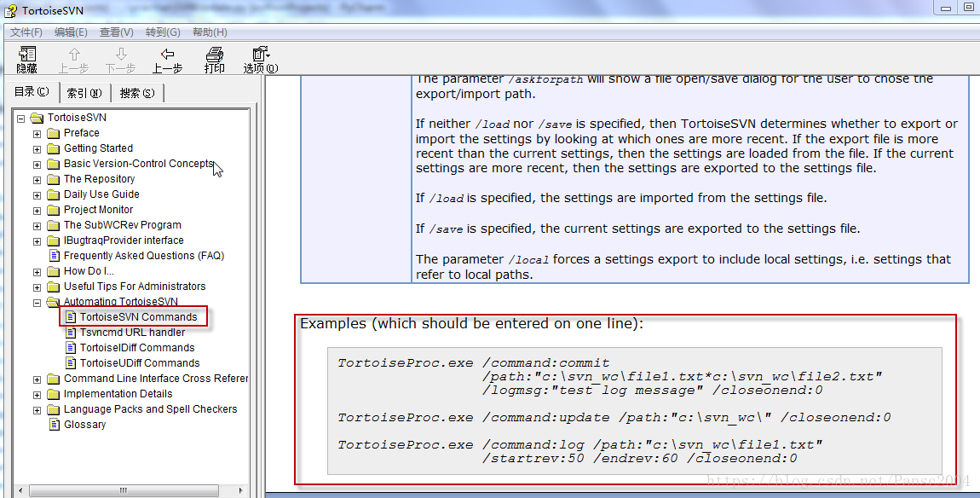Screen dimensions: 980x498
Task: Select The Repository tree item
Action: click(99, 179)
